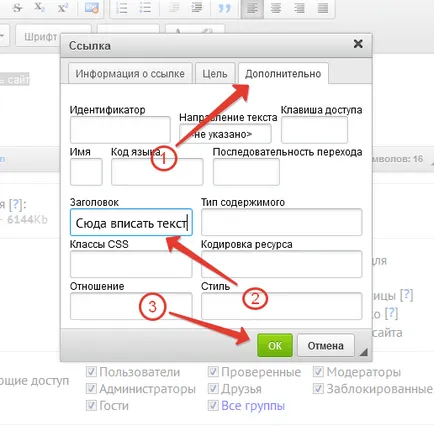
Task: Open the Направление текста dropdown
Action: point(225,134)
